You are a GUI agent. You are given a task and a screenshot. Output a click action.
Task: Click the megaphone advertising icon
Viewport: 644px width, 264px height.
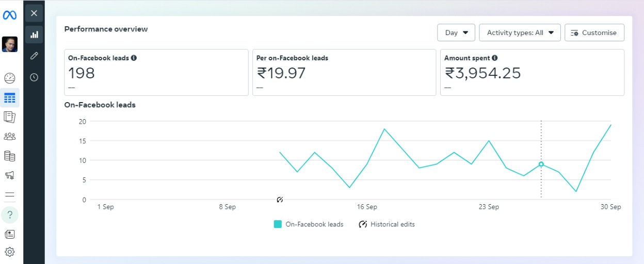tap(10, 175)
